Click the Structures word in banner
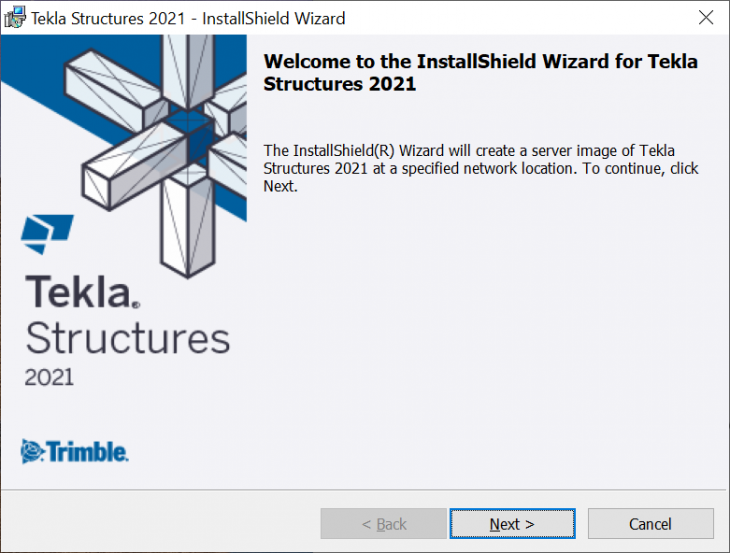The width and height of the screenshot is (730, 553). pyautogui.click(x=128, y=338)
